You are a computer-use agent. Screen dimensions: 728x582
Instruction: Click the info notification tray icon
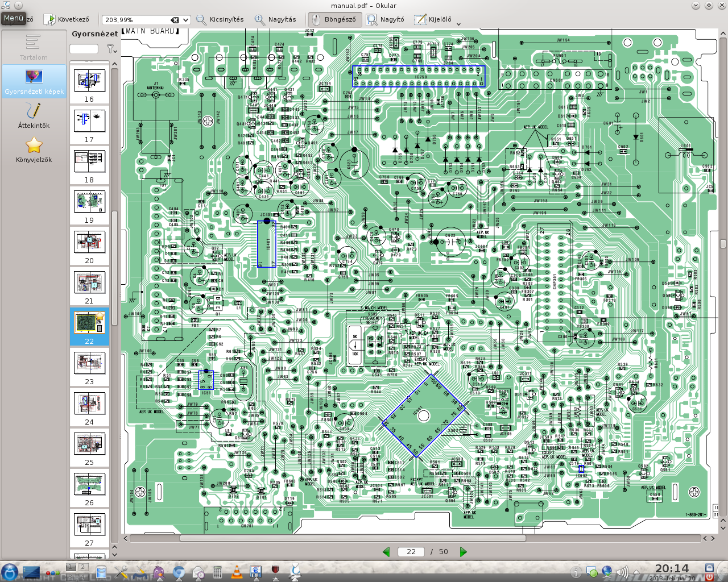(x=575, y=572)
